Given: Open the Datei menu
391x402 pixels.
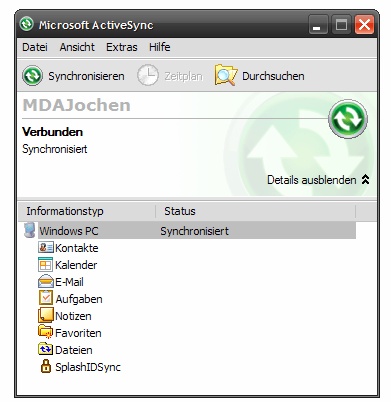Looking at the screenshot, I should (x=35, y=47).
